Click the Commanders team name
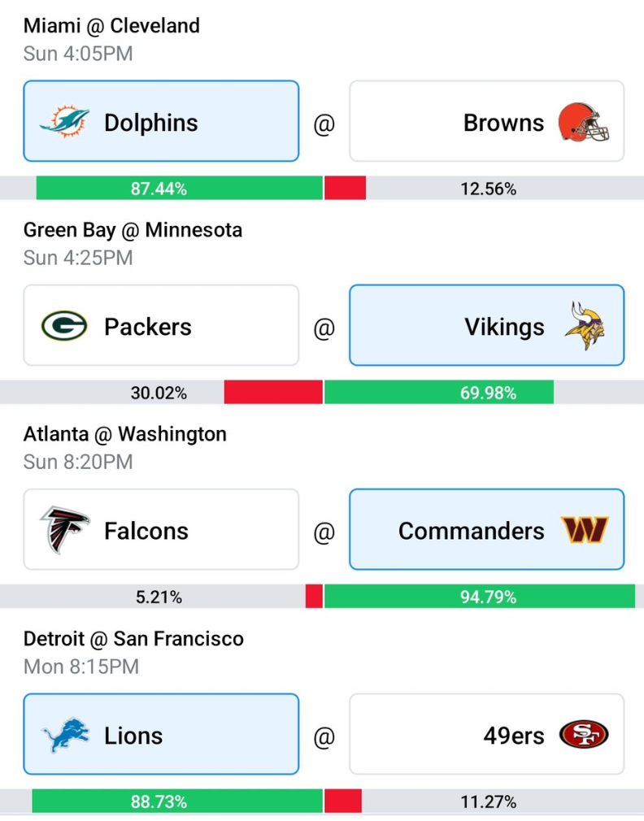The image size is (644, 821). point(472,531)
